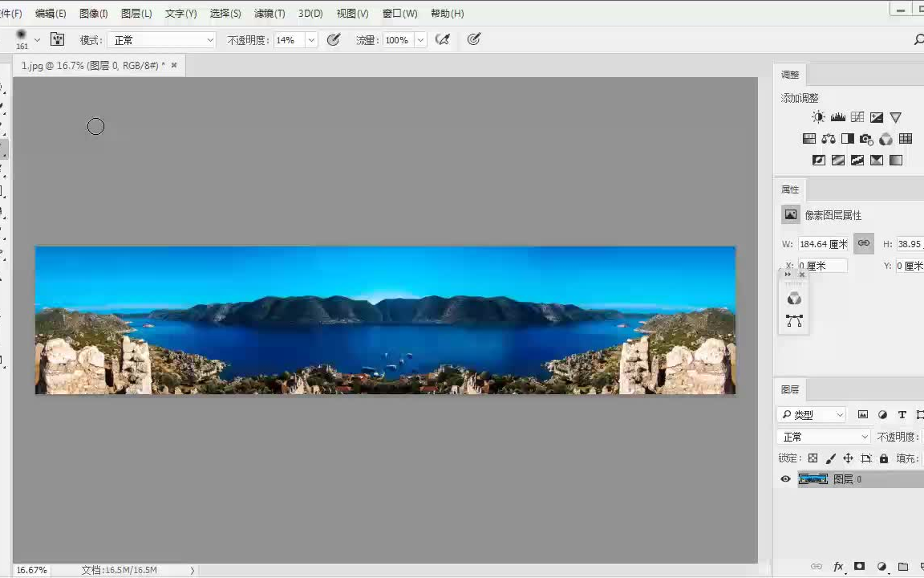This screenshot has height=578, width=924.
Task: Click the 属性 panel tab
Action: [789, 189]
